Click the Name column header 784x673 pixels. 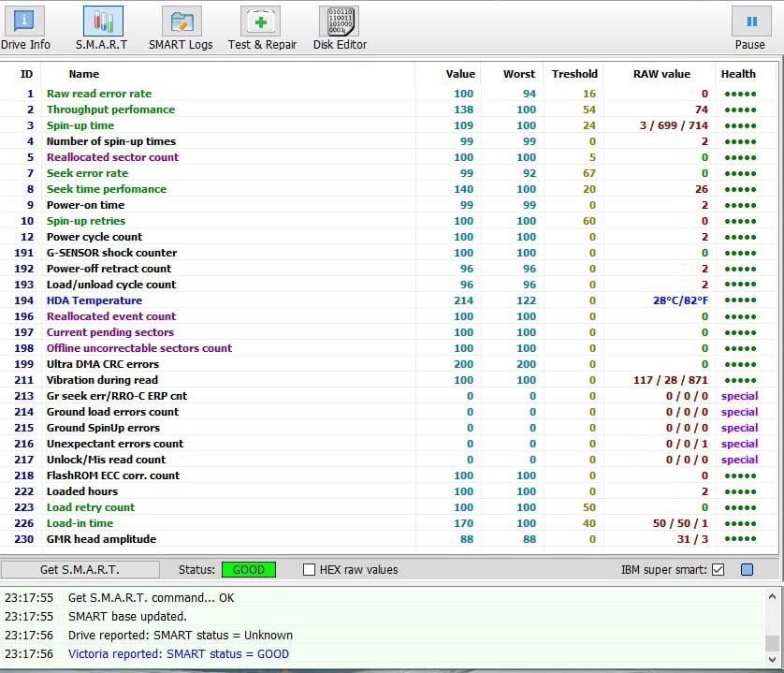coord(84,74)
